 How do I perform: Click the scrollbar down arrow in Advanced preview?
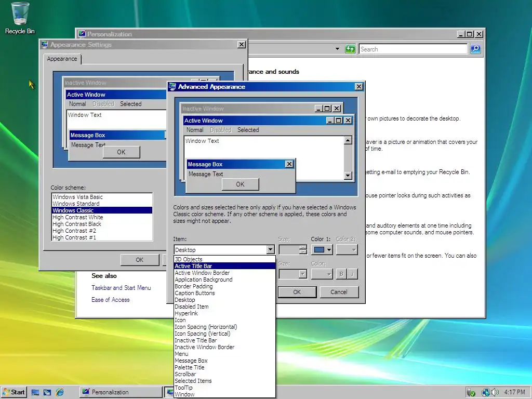click(x=348, y=176)
